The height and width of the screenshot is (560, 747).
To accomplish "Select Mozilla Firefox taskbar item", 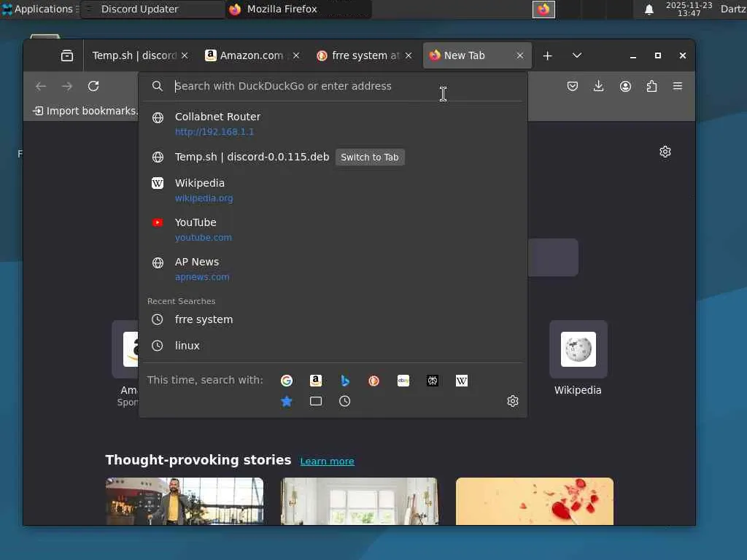I will pyautogui.click(x=298, y=9).
